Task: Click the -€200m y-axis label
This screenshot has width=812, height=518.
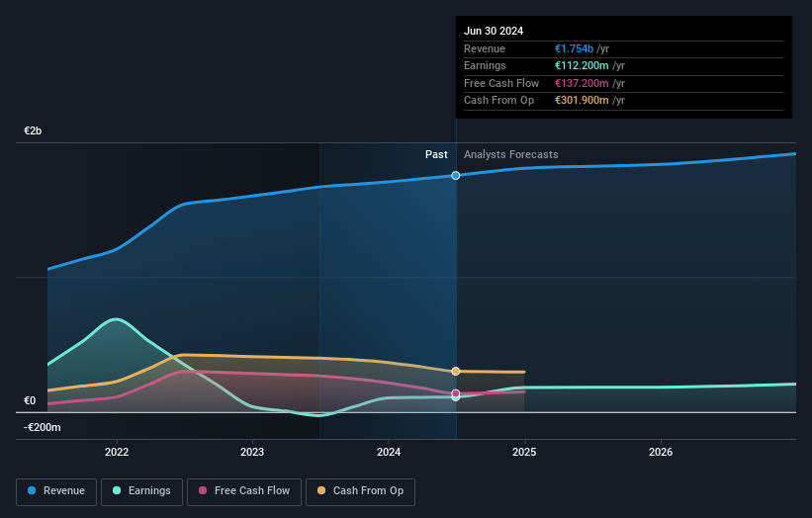Action: [x=42, y=427]
